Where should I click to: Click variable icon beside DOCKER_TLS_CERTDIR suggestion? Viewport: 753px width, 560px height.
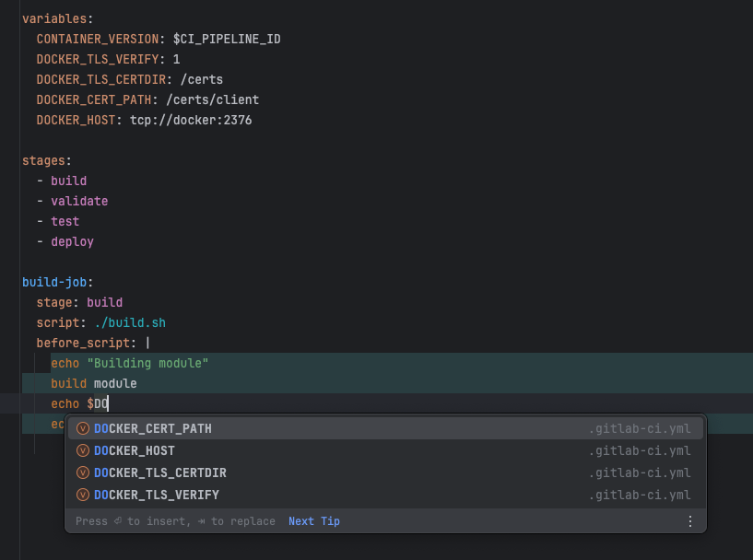[83, 472]
